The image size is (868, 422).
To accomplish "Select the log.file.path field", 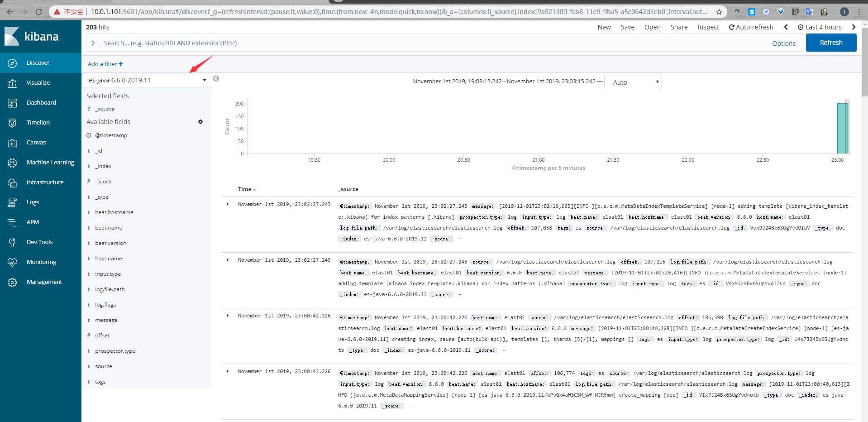I will click(x=110, y=289).
